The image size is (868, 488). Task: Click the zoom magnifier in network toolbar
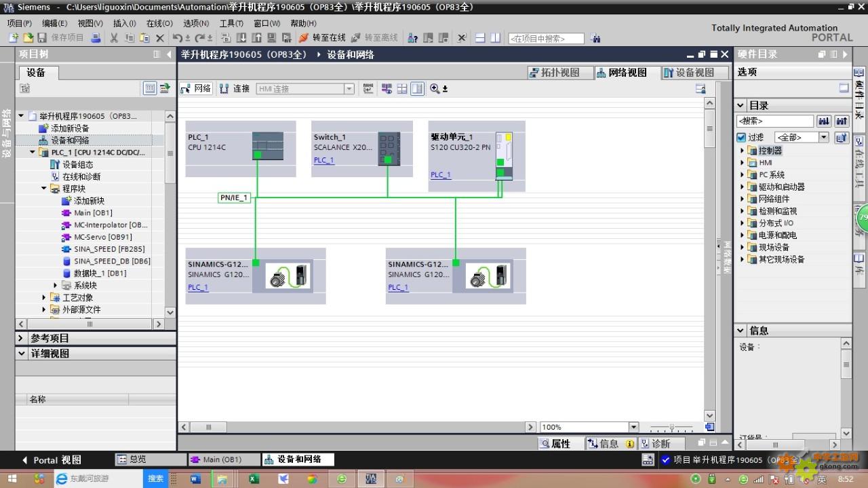click(x=435, y=88)
